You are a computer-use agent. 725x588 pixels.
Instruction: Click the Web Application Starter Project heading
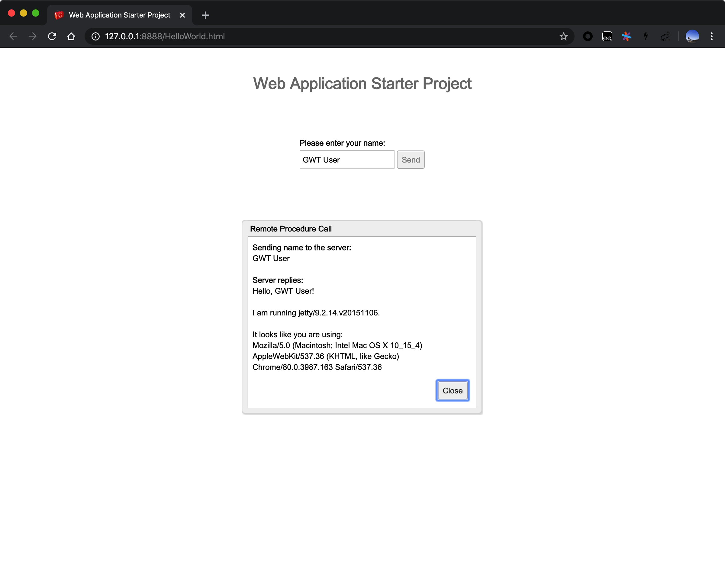click(x=362, y=83)
